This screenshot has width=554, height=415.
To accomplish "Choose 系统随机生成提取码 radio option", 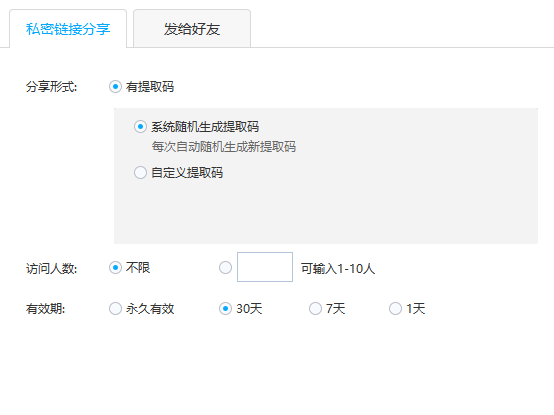I will (x=140, y=126).
